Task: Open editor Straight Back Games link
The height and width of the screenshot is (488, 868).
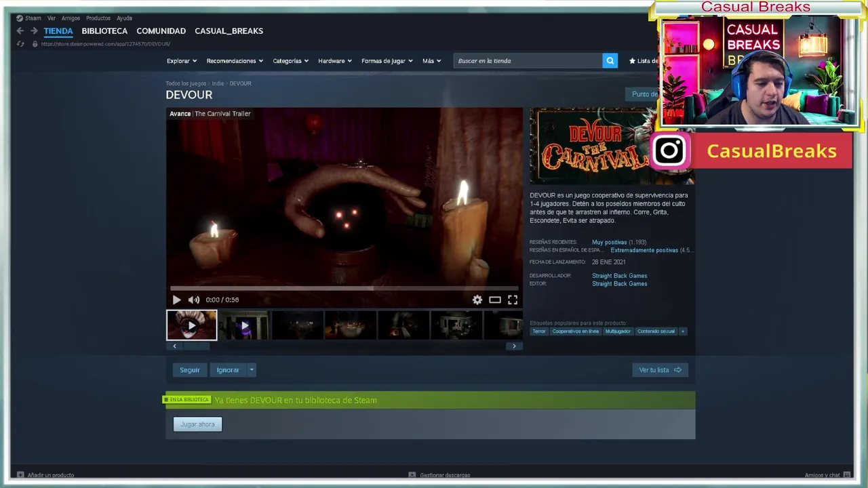Action: tap(619, 284)
